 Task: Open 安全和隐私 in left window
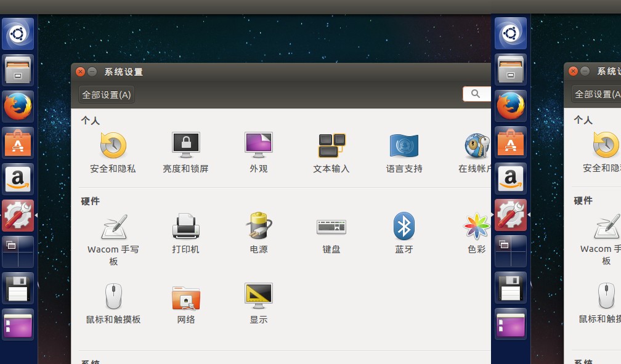point(113,153)
